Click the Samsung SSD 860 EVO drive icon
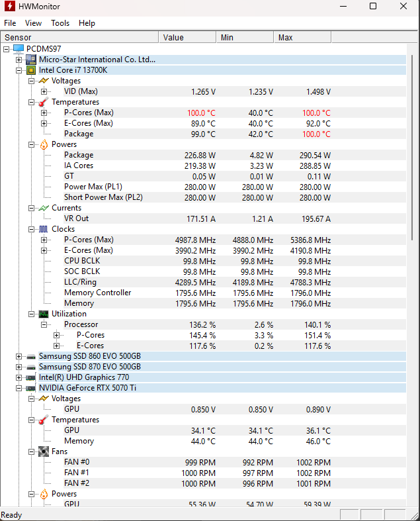 (x=31, y=357)
